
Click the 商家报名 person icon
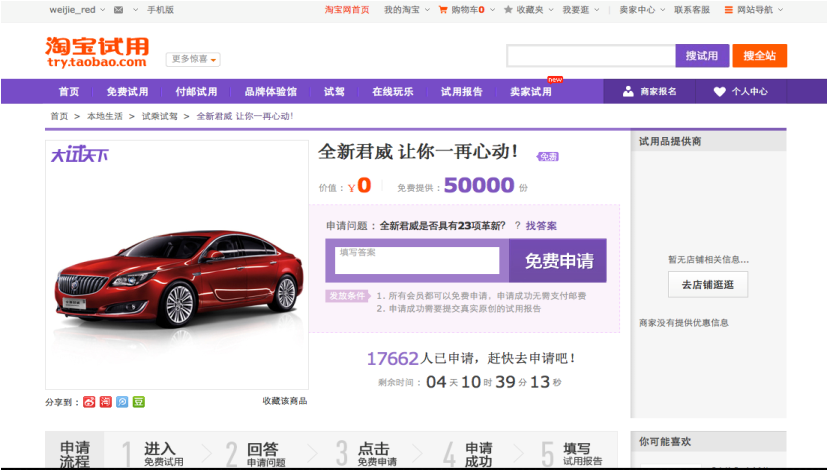(628, 91)
